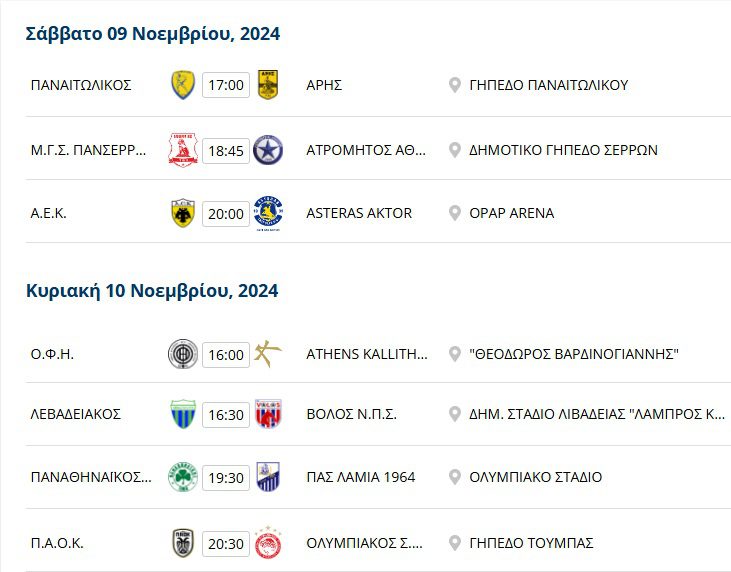Click the Panathinaikos green shamrock crest
Viewport: 731px width, 572px height.
tap(183, 477)
